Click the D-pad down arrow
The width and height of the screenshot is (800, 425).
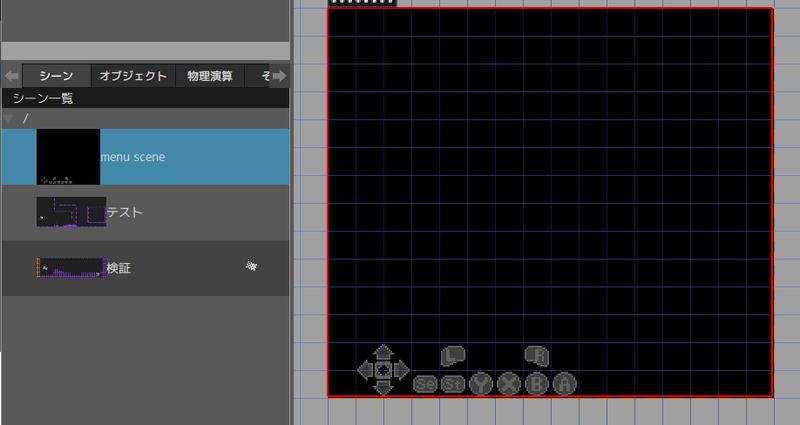383,387
